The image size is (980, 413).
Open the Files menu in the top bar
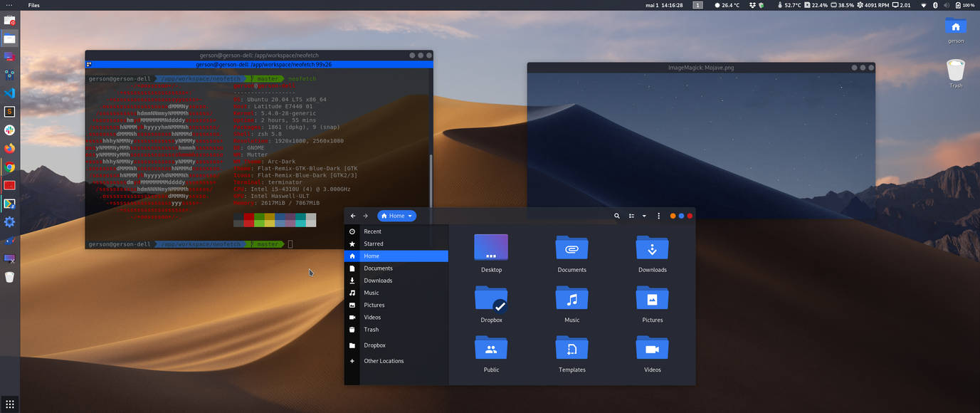33,5
